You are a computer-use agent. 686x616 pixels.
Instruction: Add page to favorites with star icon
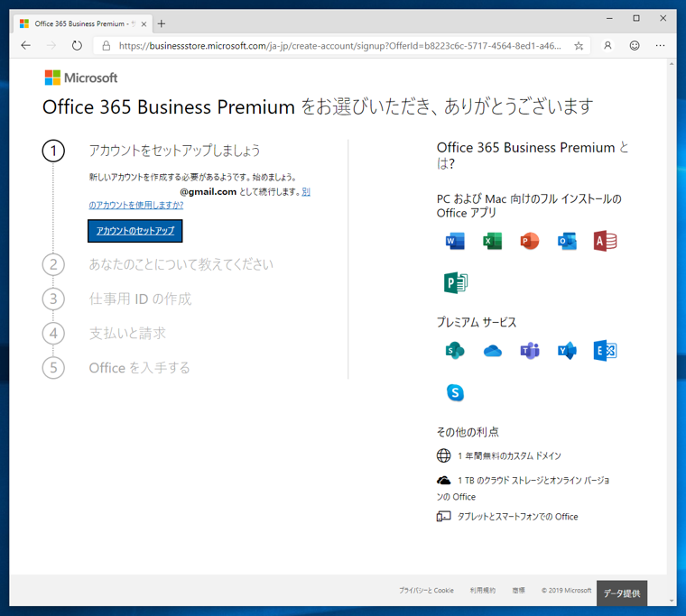click(579, 45)
